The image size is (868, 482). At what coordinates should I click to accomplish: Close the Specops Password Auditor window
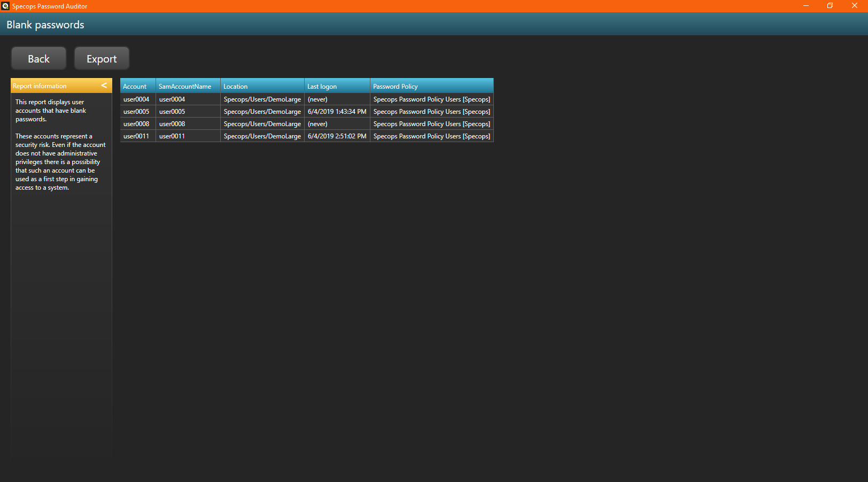[854, 6]
